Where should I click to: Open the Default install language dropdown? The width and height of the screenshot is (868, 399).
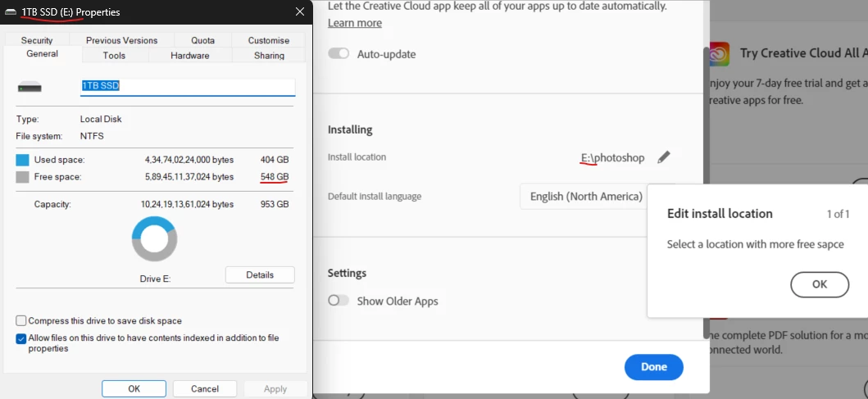tap(584, 197)
